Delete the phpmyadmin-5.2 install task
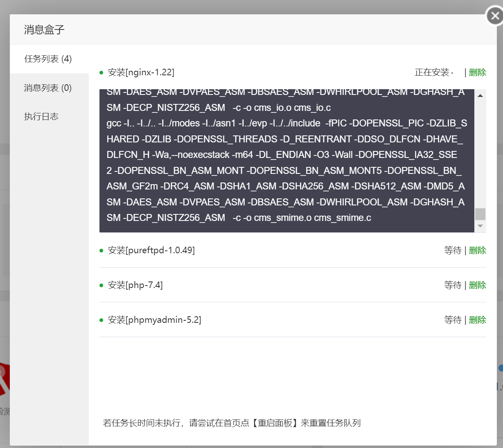The width and height of the screenshot is (503, 448). 477,320
